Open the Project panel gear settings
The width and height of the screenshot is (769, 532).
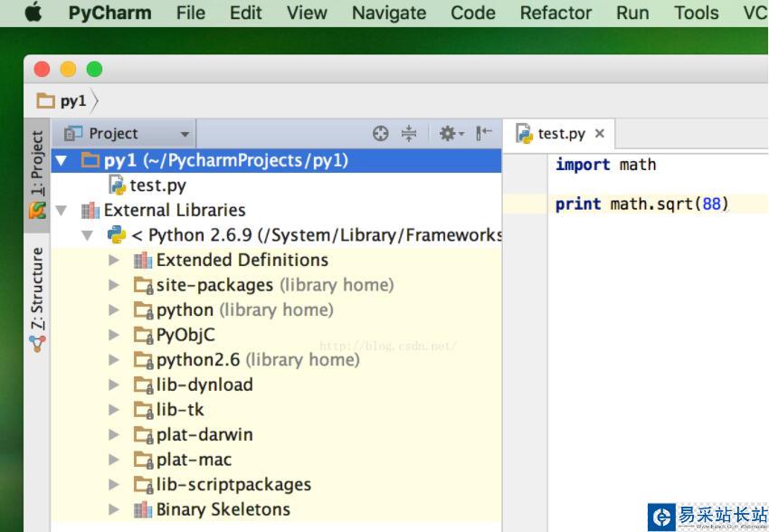[x=450, y=134]
